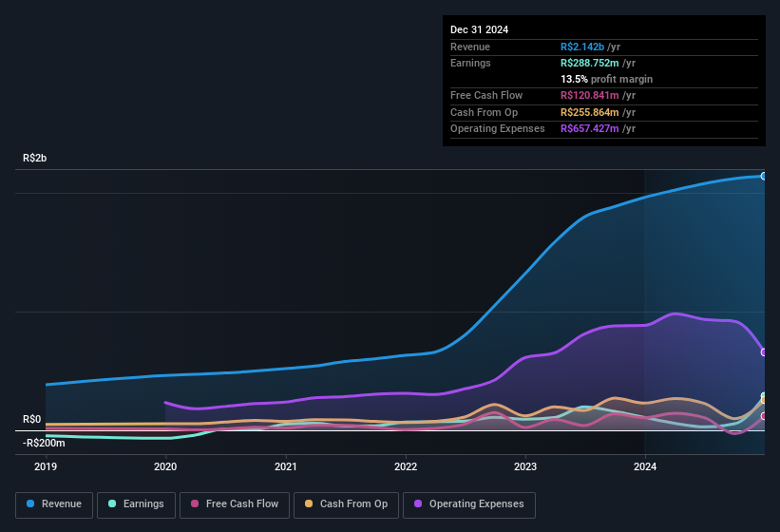Click the Operating Expenses endpoint marker on the purple line
Screen dimensions: 780x532
point(764,352)
